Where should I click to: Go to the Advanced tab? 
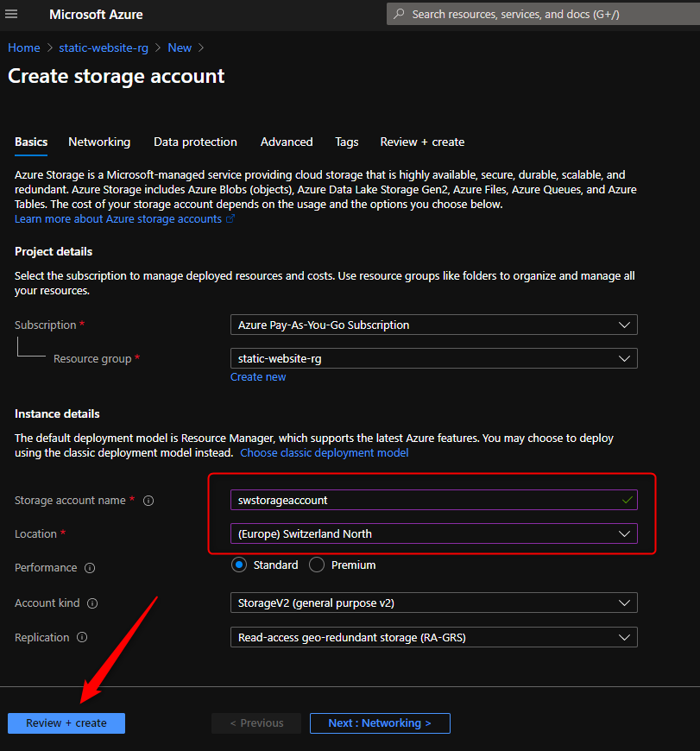click(287, 142)
